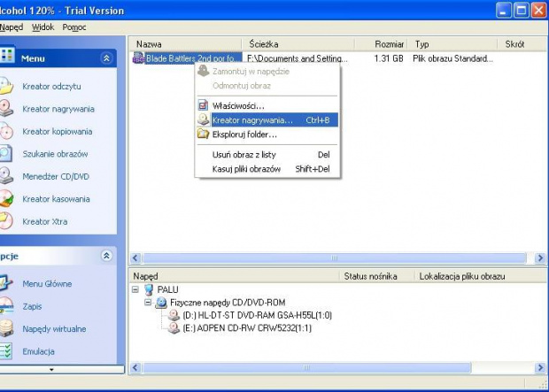The image size is (549, 392).
Task: Click the Szukanie obrazów magnifier icon
Action: tap(5, 154)
